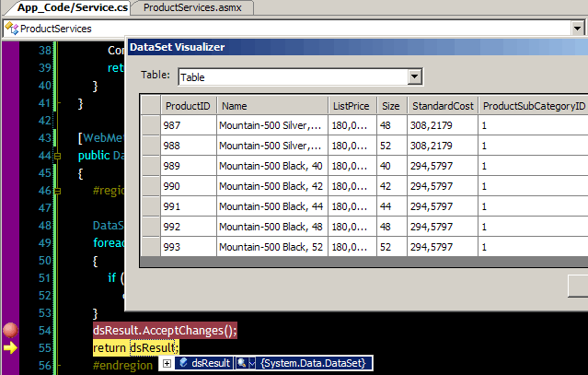The height and width of the screenshot is (375, 588).
Task: Select the row header for ProductID 987
Action: tap(150, 125)
